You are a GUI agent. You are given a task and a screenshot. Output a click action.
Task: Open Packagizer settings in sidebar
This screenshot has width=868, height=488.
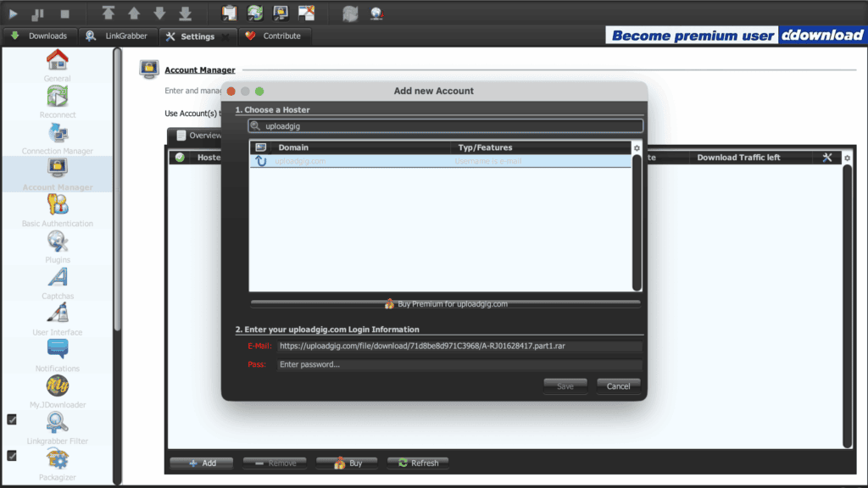pos(57,464)
